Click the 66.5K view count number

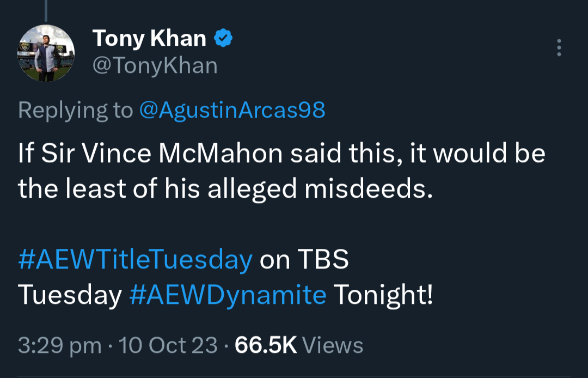click(266, 345)
